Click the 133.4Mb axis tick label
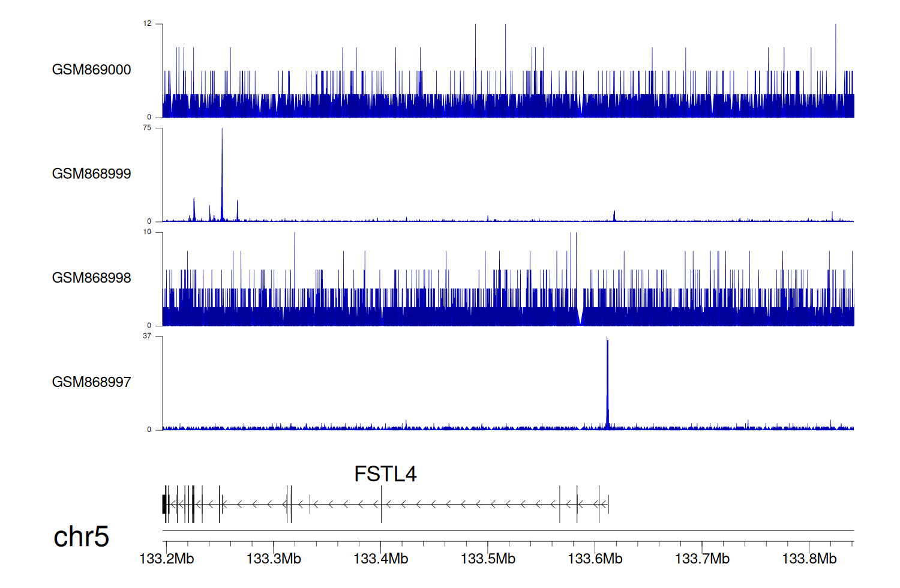The image size is (900, 588). pyautogui.click(x=380, y=559)
